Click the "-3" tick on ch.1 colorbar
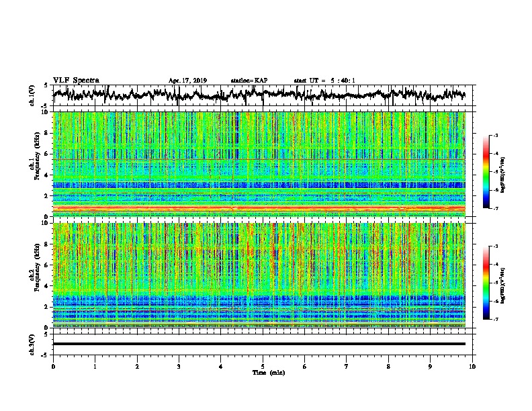The height and width of the screenshot is (411, 532). (x=496, y=136)
